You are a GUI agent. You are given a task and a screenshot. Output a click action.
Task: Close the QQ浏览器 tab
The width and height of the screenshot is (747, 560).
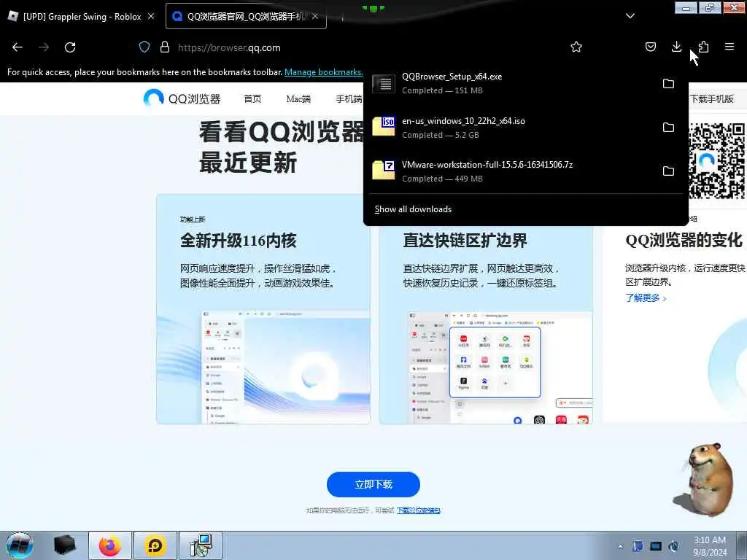[x=315, y=16]
